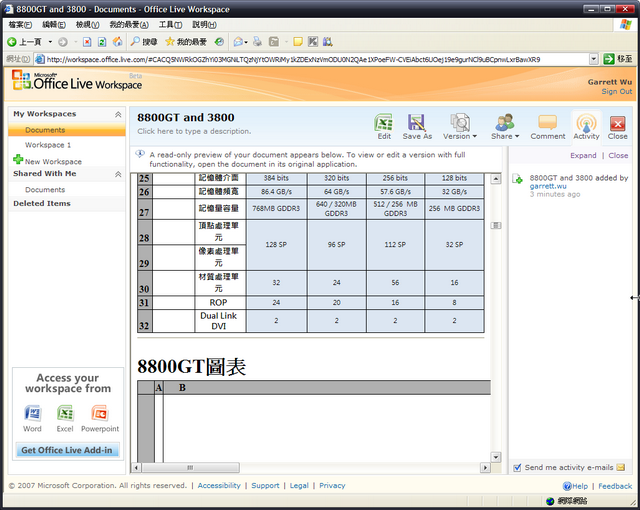This screenshot has width=640, height=510.
Task: Close the document with the red Close icon
Action: click(x=618, y=123)
